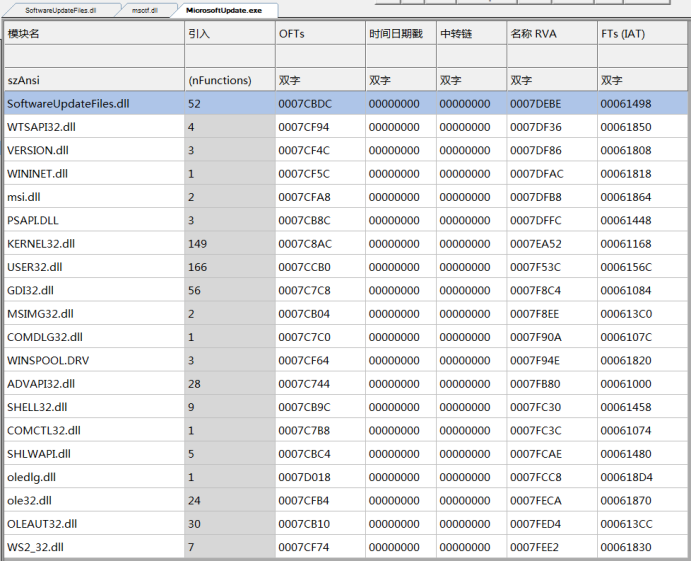Click the 名称 RVA column header

[552, 34]
